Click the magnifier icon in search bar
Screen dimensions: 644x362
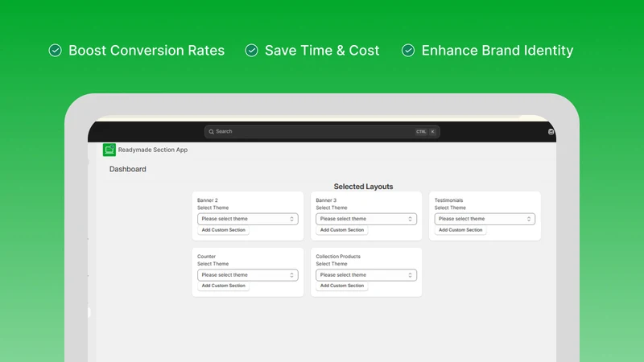211,132
